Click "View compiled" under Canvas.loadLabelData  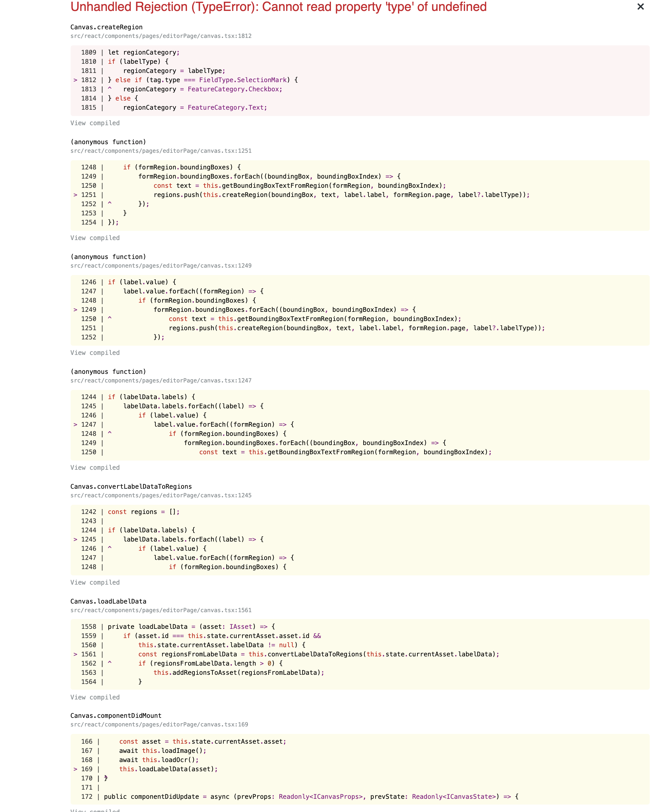tap(95, 697)
